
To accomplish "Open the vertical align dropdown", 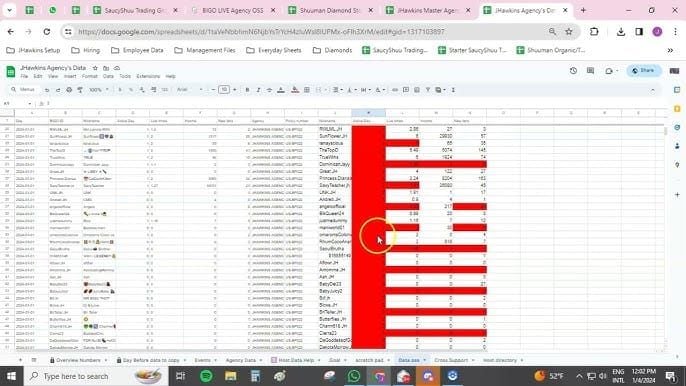I will click(x=351, y=90).
